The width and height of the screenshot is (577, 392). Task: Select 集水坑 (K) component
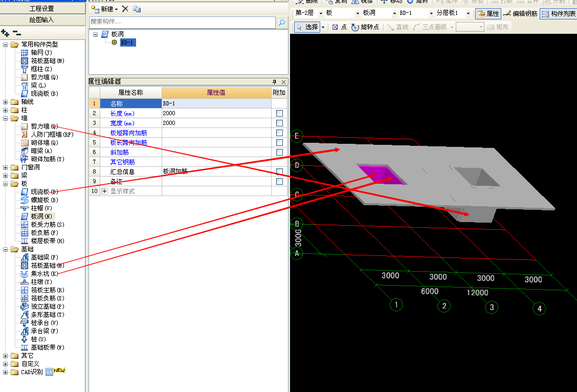coord(39,273)
